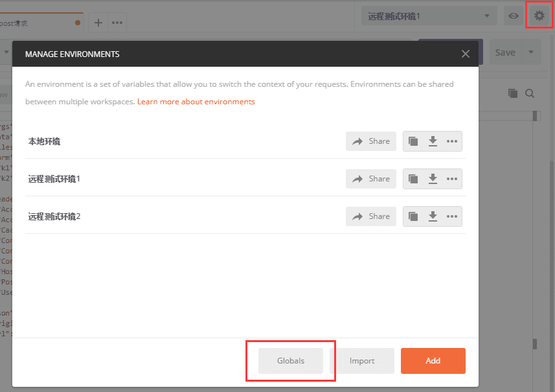Expand the Save options dropdown arrow

tap(531, 52)
